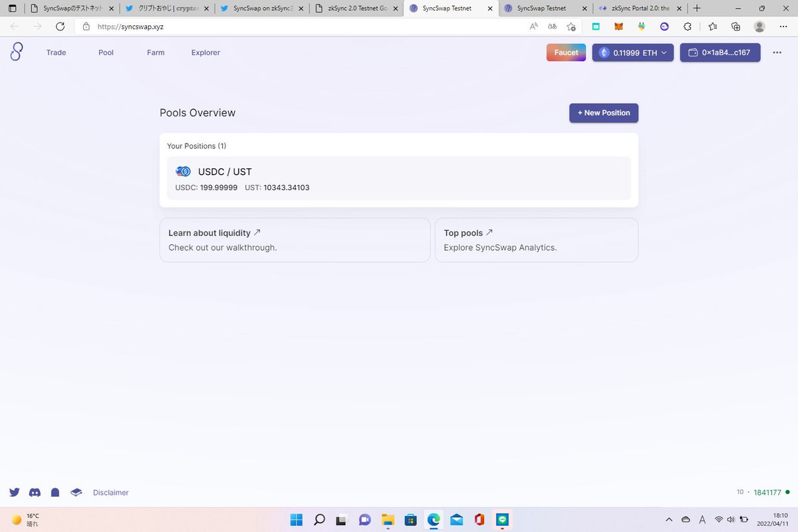798x532 pixels.
Task: Open the purple round extension icon
Action: point(664,27)
